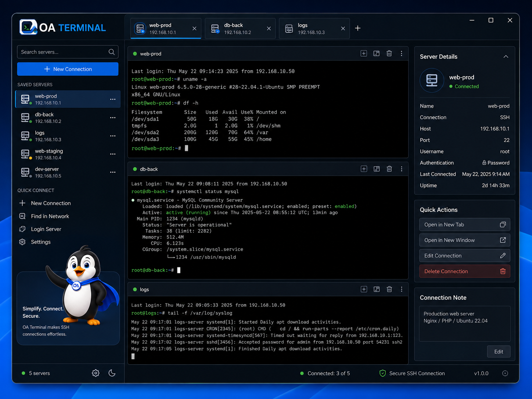
Task: Open Settings under Quick Connect
Action: (x=35, y=242)
